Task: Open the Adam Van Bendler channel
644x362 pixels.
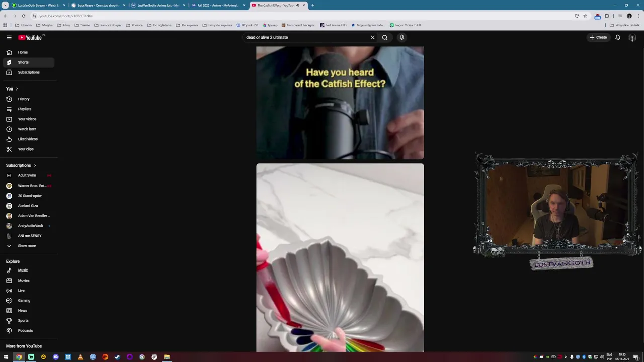Action: [29, 216]
